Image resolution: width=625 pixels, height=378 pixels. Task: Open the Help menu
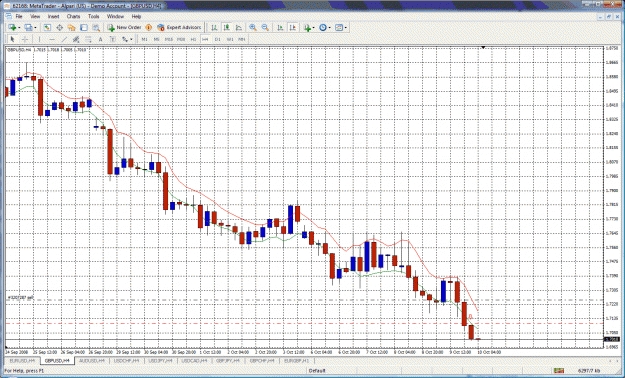(136, 16)
